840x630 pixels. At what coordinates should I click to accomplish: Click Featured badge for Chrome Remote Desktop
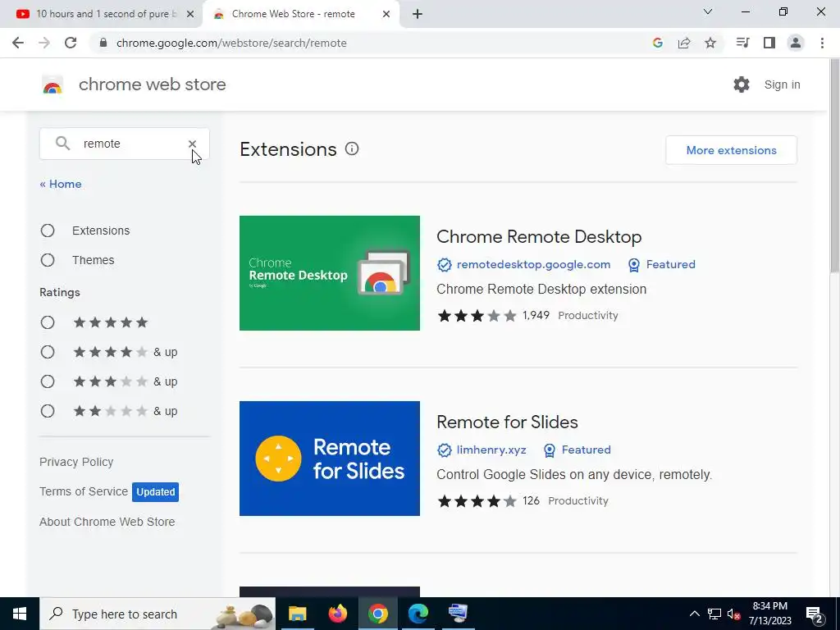[662, 265]
